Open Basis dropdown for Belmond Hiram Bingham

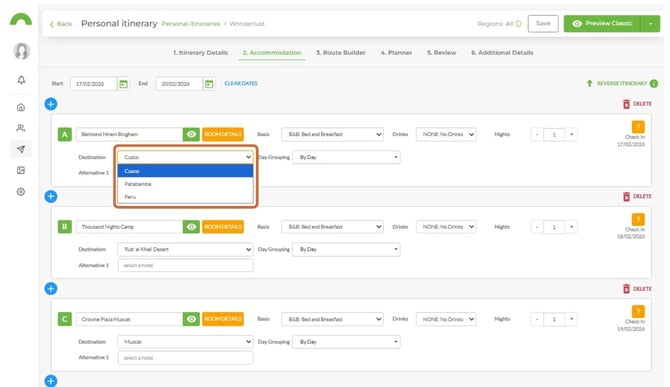pos(332,135)
